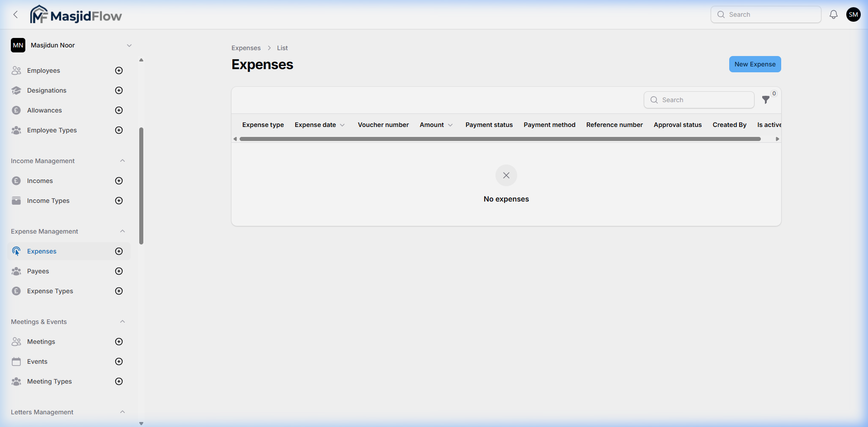The width and height of the screenshot is (868, 427).
Task: Click the Allowances currency icon
Action: pos(16,110)
